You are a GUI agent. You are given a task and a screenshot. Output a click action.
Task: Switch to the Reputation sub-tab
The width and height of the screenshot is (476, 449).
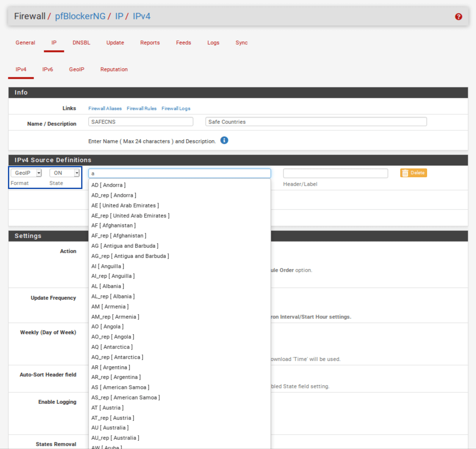pyautogui.click(x=114, y=69)
